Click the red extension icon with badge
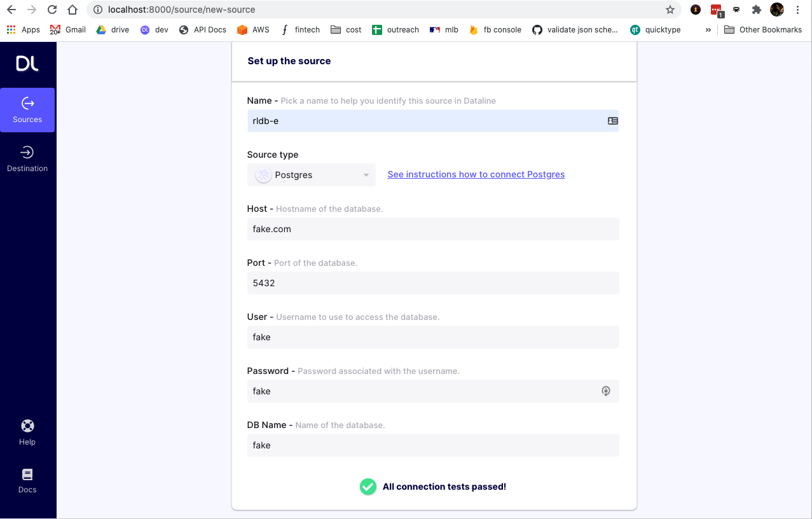The height and width of the screenshot is (519, 812). 717,10
